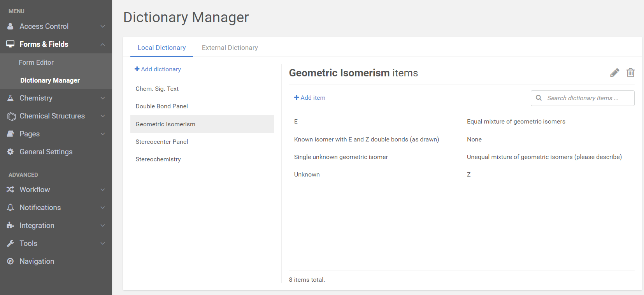
Task: Expand the Integration menu chevron
Action: (103, 226)
